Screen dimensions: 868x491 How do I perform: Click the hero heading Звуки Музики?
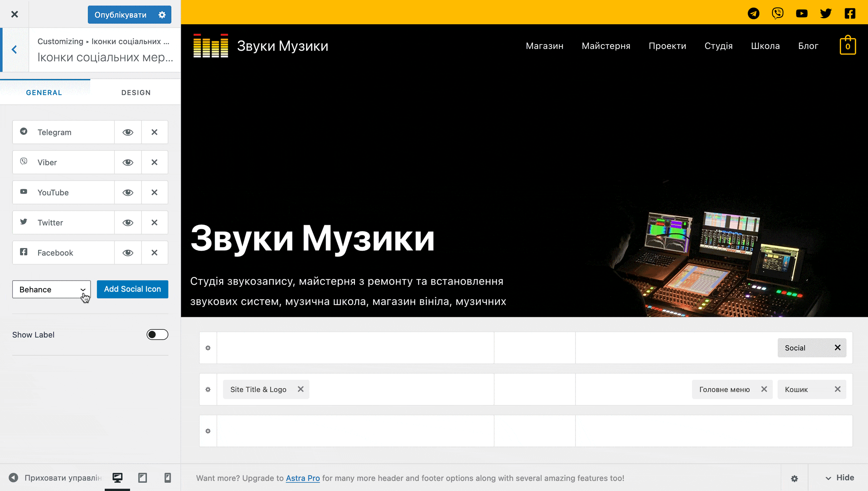point(312,238)
